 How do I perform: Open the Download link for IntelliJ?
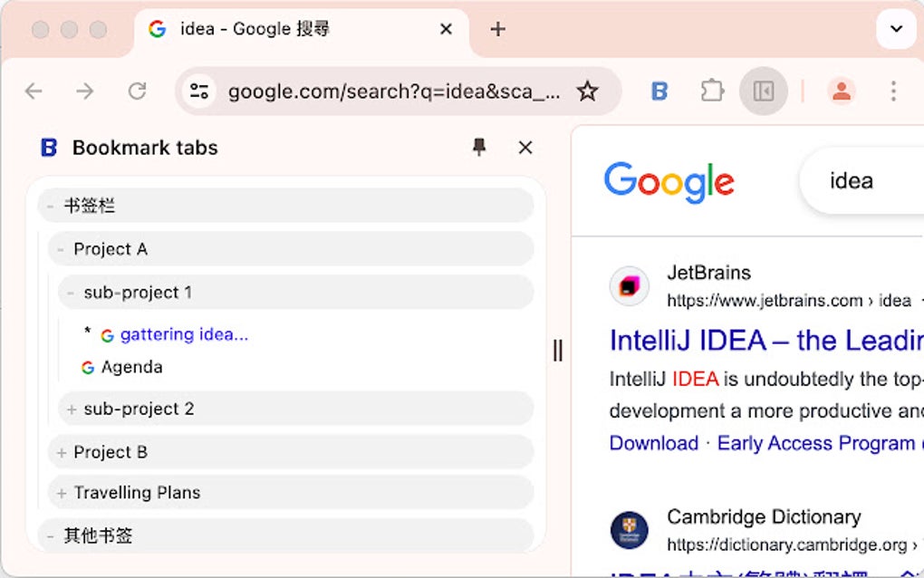coord(654,443)
